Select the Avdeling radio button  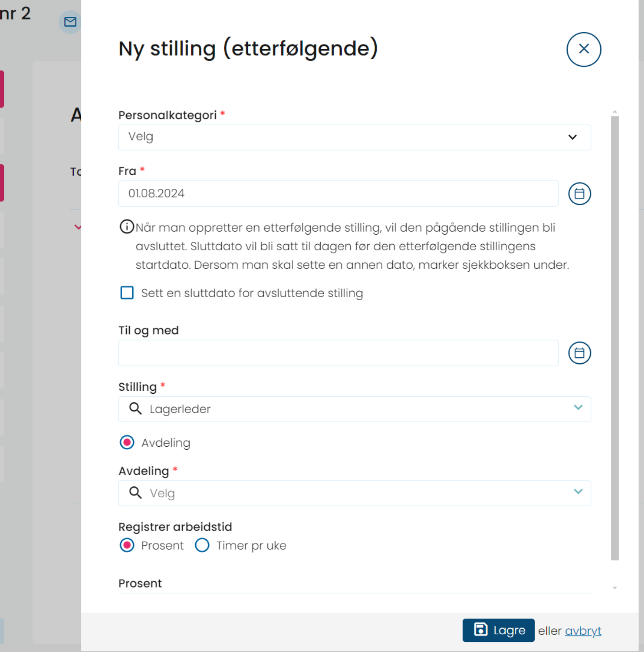pos(127,442)
